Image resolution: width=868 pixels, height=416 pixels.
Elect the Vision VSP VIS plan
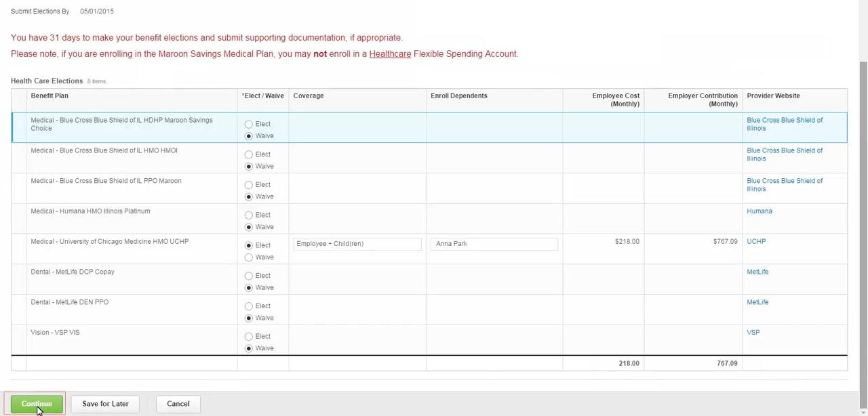coord(249,337)
